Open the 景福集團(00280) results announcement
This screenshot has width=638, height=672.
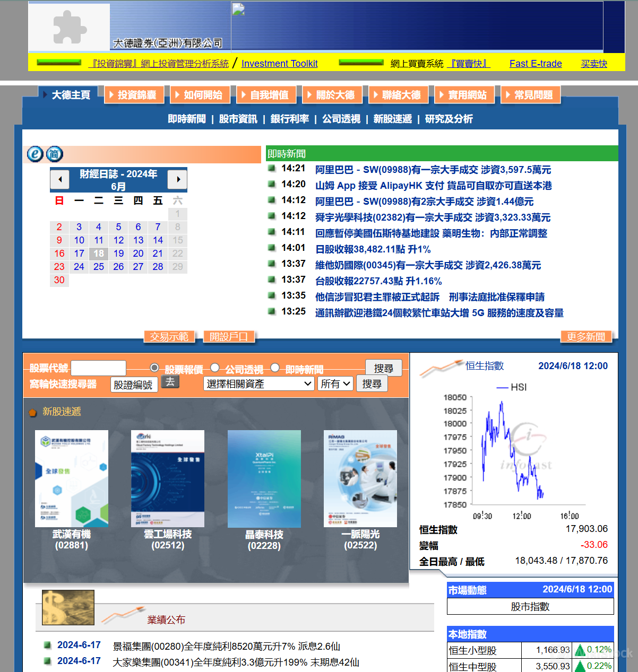pos(227,647)
